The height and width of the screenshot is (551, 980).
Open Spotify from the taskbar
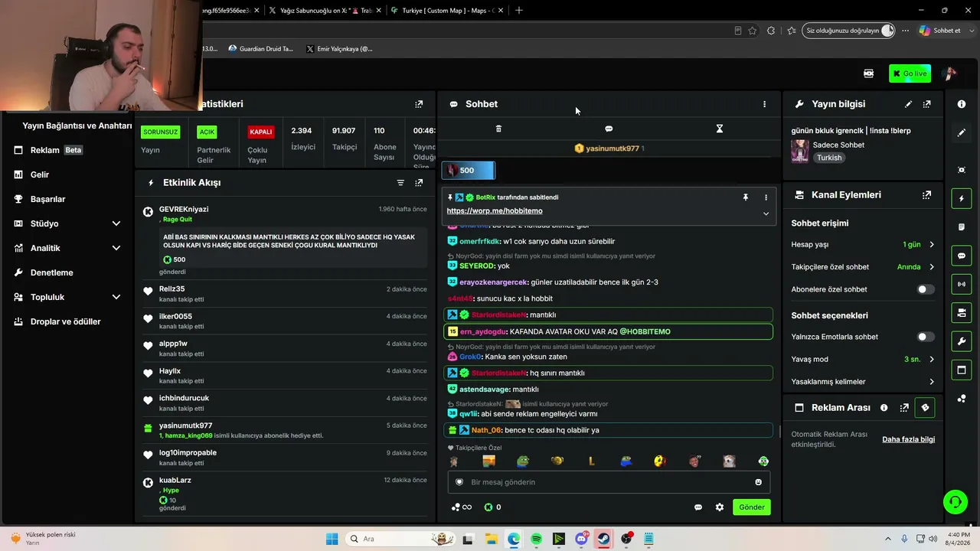click(536, 539)
